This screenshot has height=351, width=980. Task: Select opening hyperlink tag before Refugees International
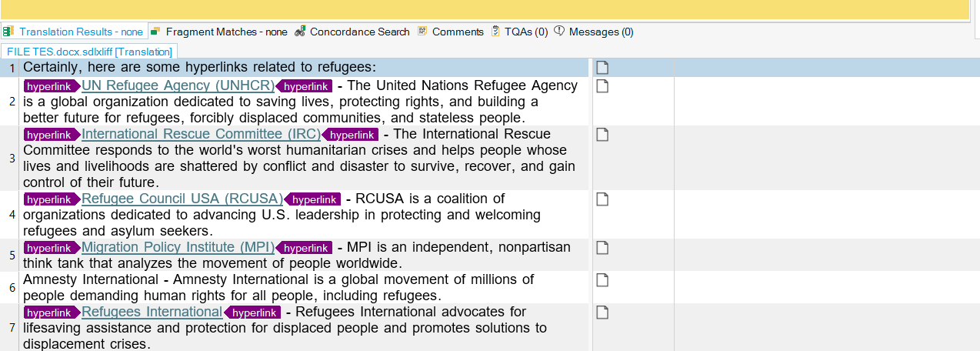pyautogui.click(x=51, y=313)
